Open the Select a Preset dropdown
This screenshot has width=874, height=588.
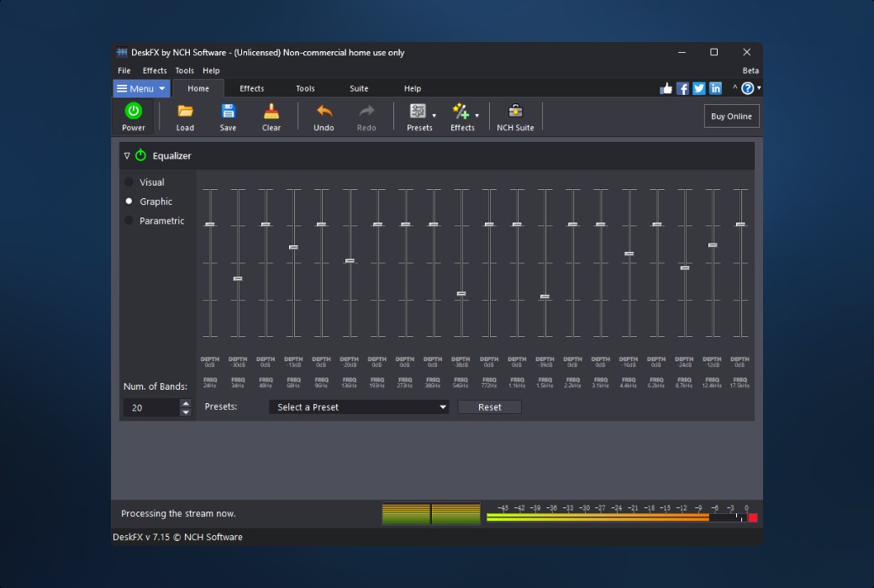360,407
